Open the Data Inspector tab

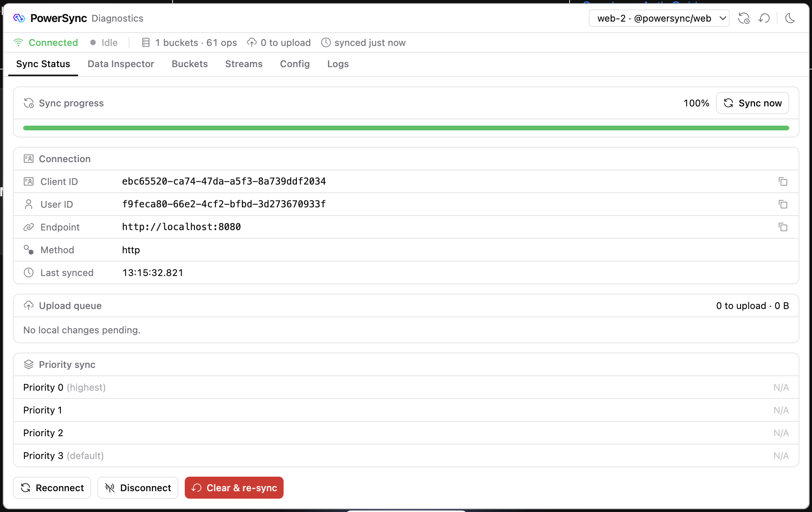(x=121, y=64)
